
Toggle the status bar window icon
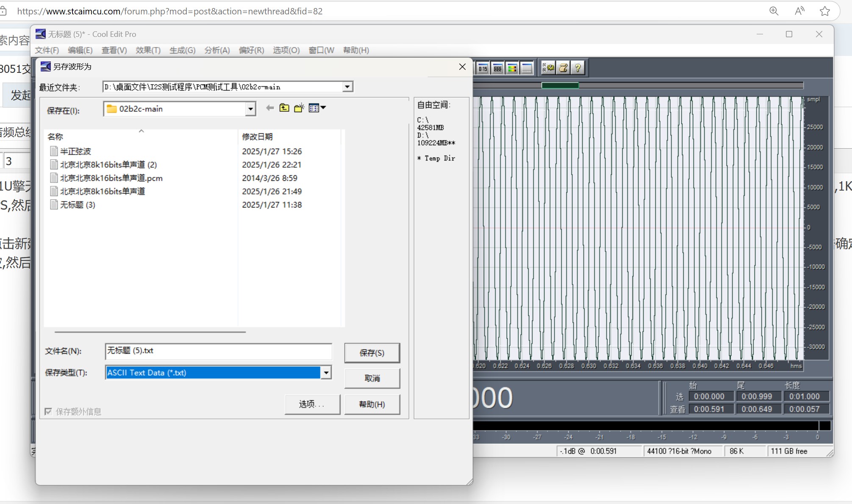[x=527, y=68]
